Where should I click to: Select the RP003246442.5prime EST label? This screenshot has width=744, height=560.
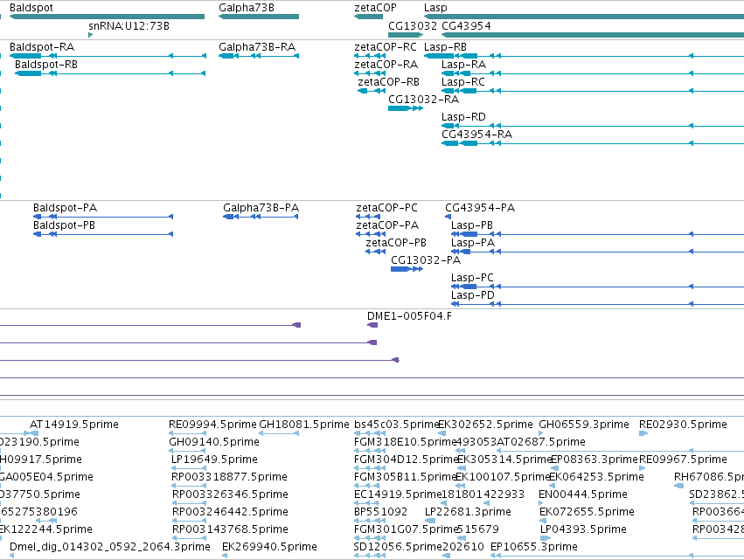click(230, 512)
